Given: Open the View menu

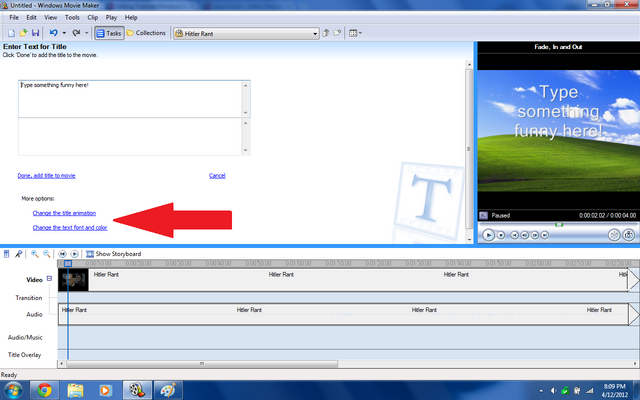Looking at the screenshot, I should (51, 18).
